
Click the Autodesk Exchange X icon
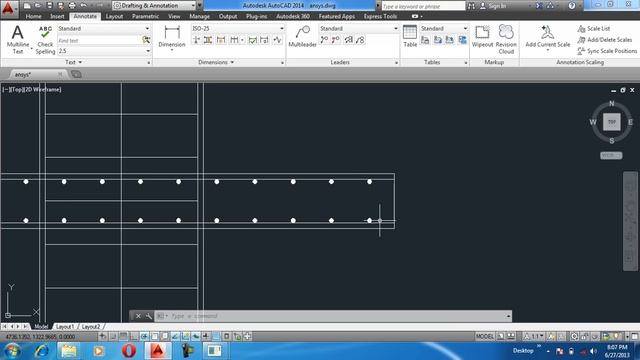539,6
